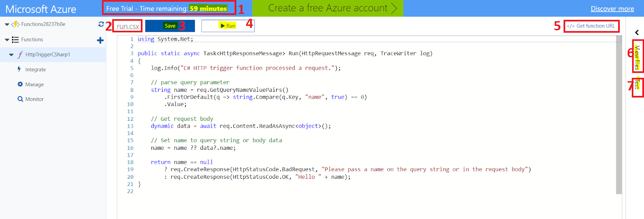Click the Free Trial time remaining banner
The width and height of the screenshot is (644, 219).
(x=167, y=8)
